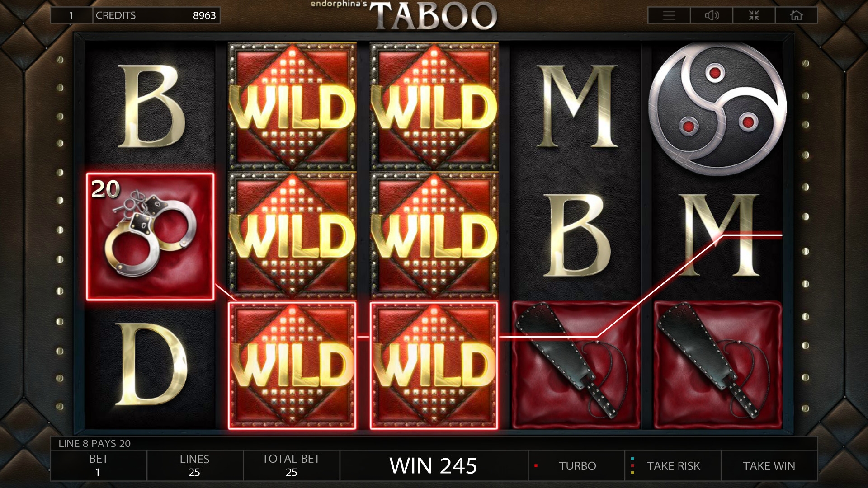Select the coin denomination value 1
Screen dimensions: 868x488
coord(71,15)
